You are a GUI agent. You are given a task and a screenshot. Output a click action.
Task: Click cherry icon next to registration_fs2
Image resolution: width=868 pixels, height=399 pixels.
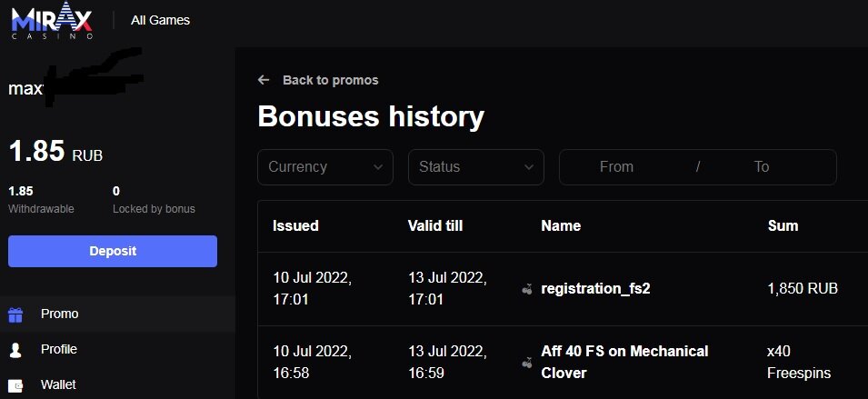pos(527,289)
